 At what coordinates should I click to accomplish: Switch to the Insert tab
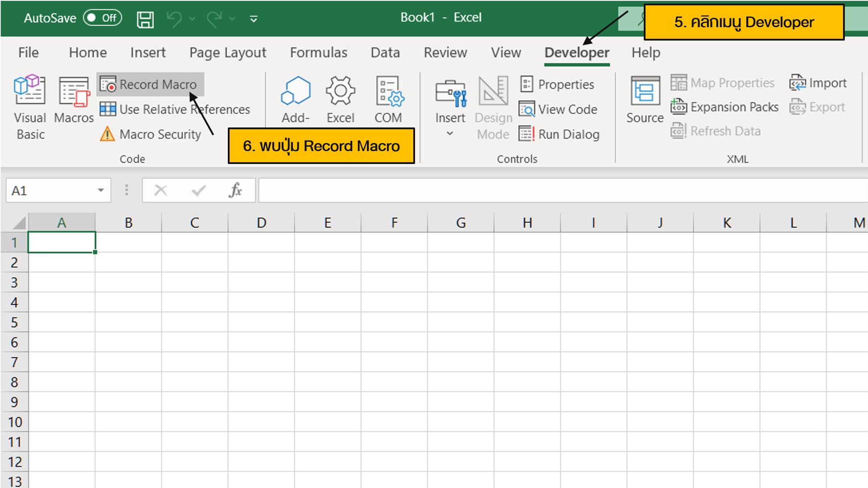point(148,53)
